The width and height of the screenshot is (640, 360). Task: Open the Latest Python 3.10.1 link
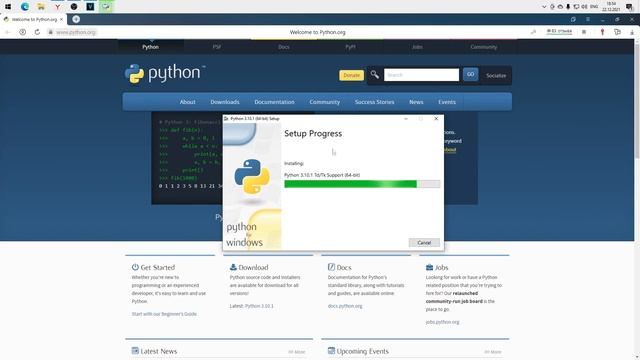259,306
